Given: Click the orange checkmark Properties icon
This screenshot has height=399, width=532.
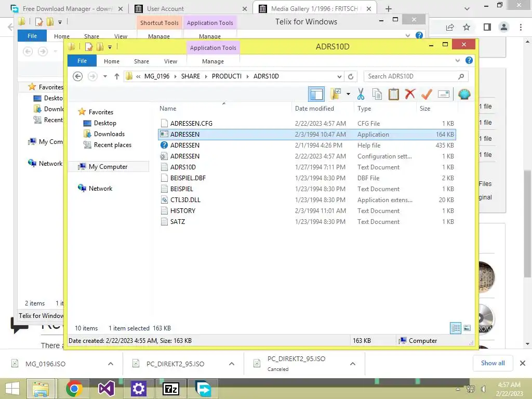Looking at the screenshot, I should click(x=427, y=94).
